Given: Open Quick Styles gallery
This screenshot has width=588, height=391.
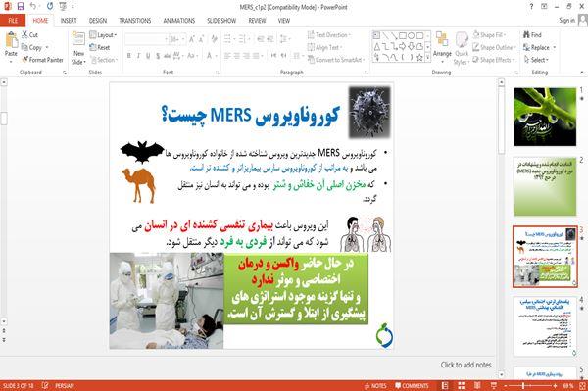Looking at the screenshot, I should [x=462, y=48].
